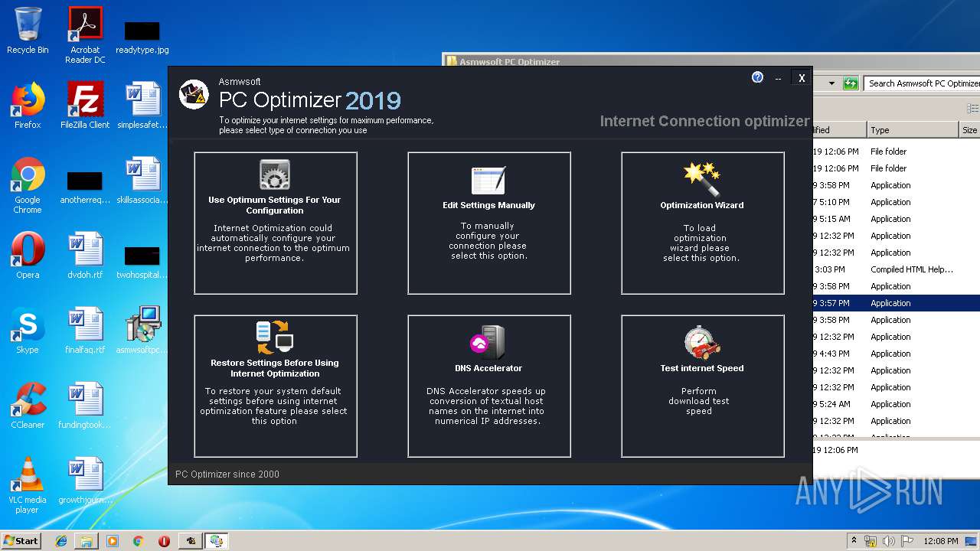Minimize PC Optimizer with the dashes button
Image resolution: width=980 pixels, height=551 pixels.
778,78
